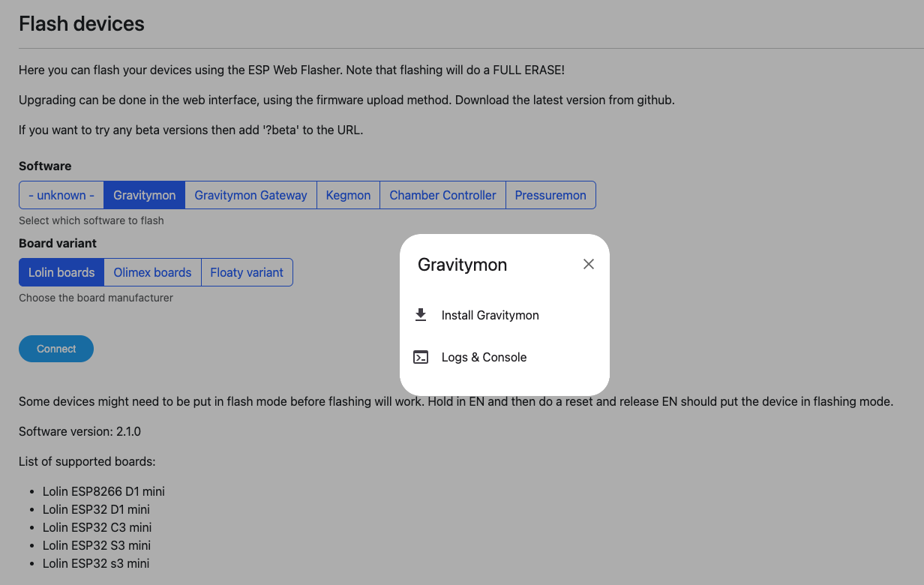Click 'Lolin ESP32 D1 mini' list entry
The image size is (924, 585).
click(x=96, y=509)
